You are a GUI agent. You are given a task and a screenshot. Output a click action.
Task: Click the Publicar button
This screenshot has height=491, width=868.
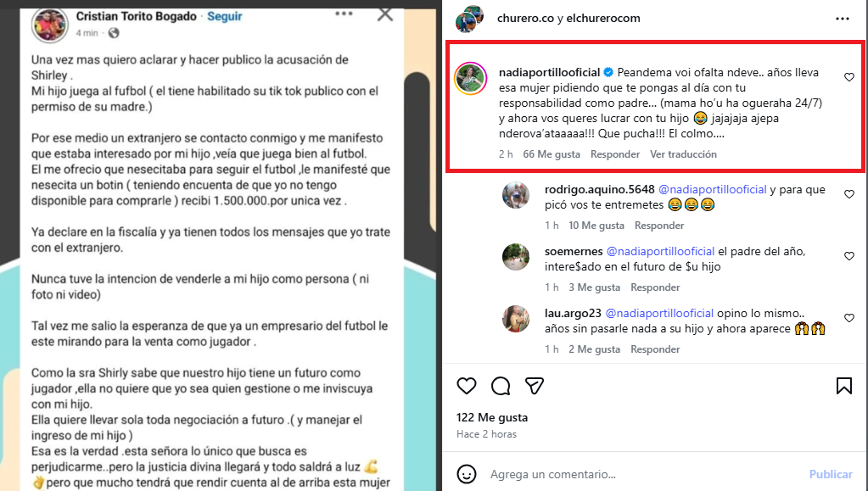coord(831,474)
